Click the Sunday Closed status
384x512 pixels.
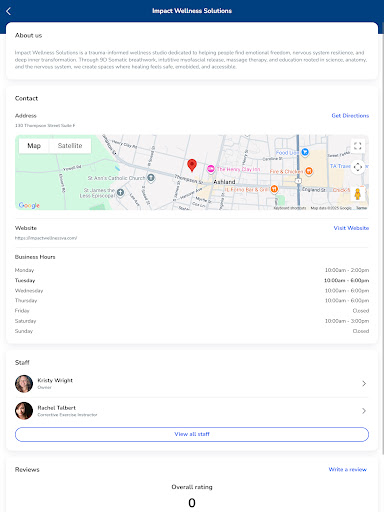coord(361,331)
